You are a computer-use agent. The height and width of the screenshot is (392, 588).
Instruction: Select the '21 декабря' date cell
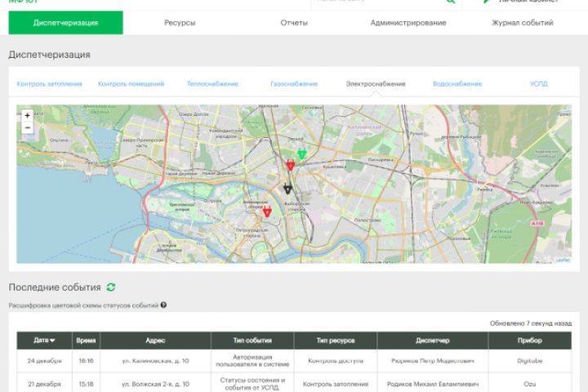pyautogui.click(x=44, y=384)
